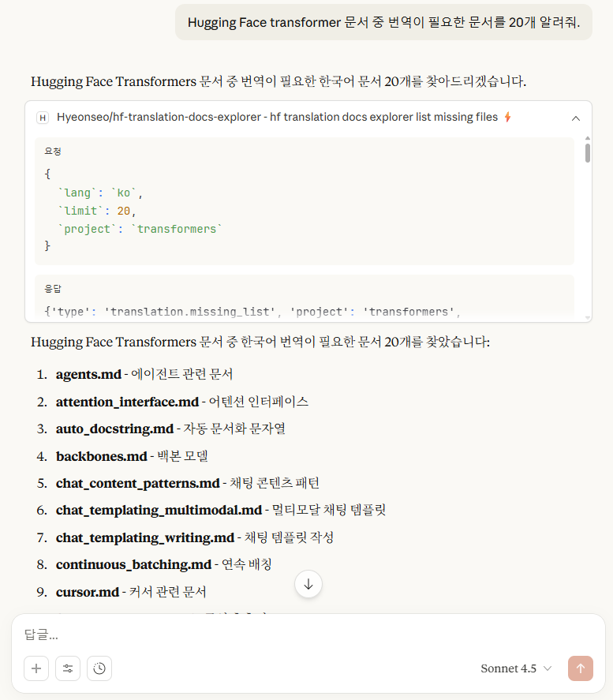
Task: Click the 응답 response section label
Action: [53, 289]
